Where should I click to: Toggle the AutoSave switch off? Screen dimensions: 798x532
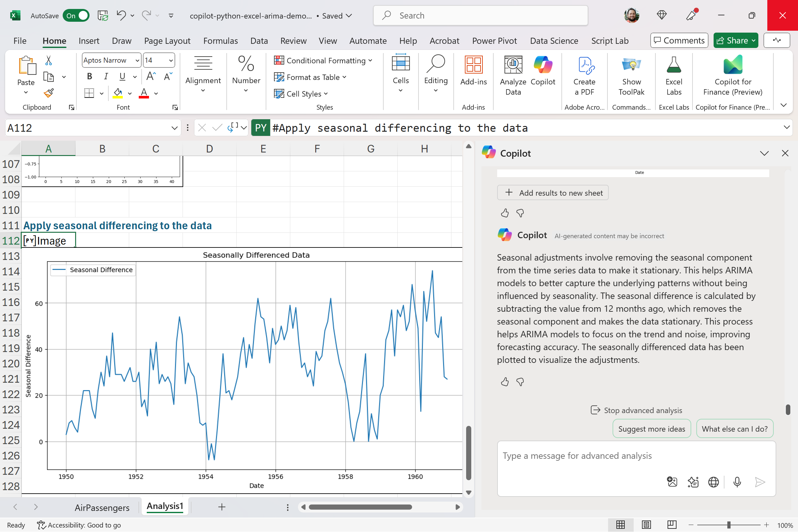point(76,16)
